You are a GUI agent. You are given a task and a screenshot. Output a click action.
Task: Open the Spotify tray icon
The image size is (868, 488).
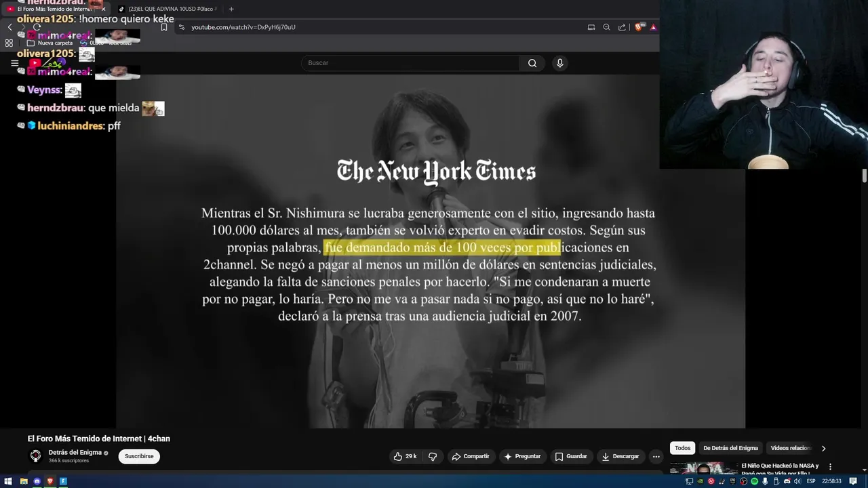pos(755,481)
